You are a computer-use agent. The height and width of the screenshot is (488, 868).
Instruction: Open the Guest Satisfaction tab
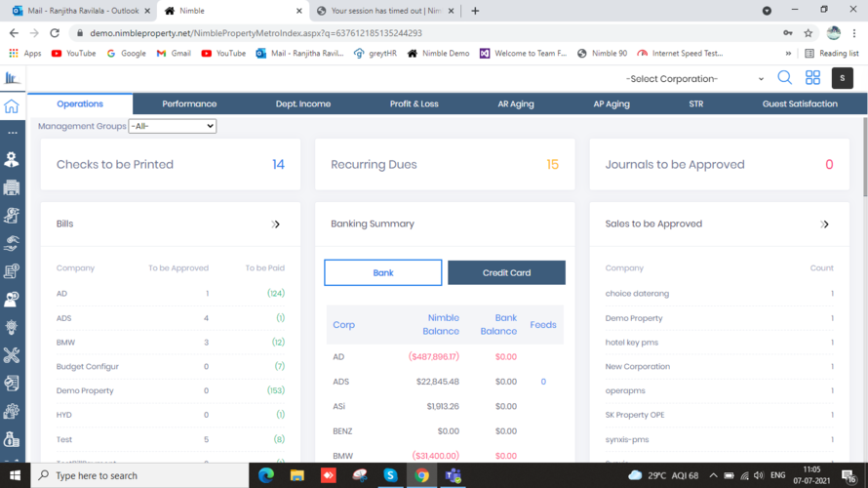point(800,103)
